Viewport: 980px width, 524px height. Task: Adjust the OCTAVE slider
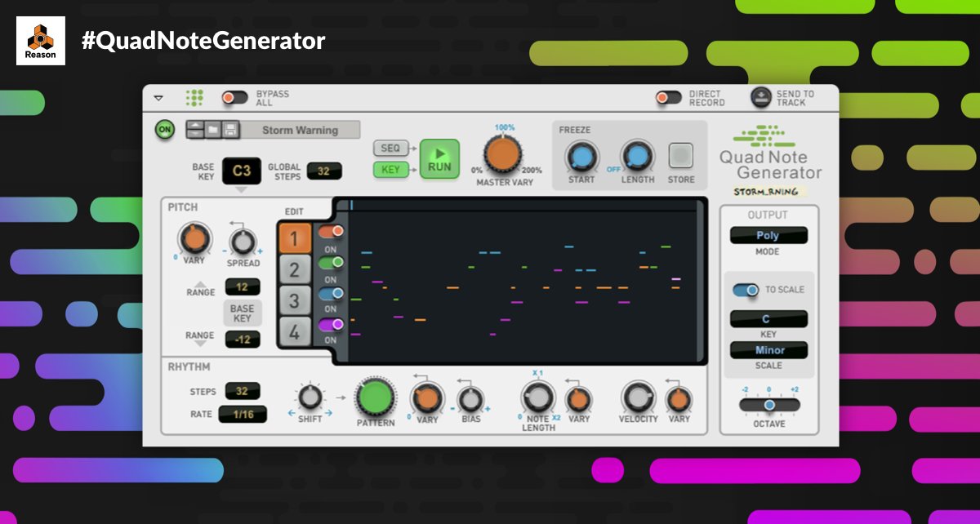768,403
